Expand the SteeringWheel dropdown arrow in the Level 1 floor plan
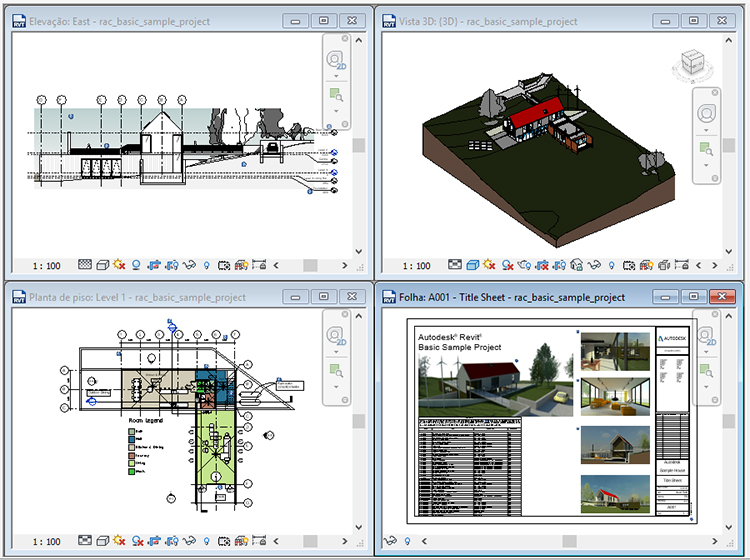This screenshot has width=750, height=560. (x=336, y=352)
